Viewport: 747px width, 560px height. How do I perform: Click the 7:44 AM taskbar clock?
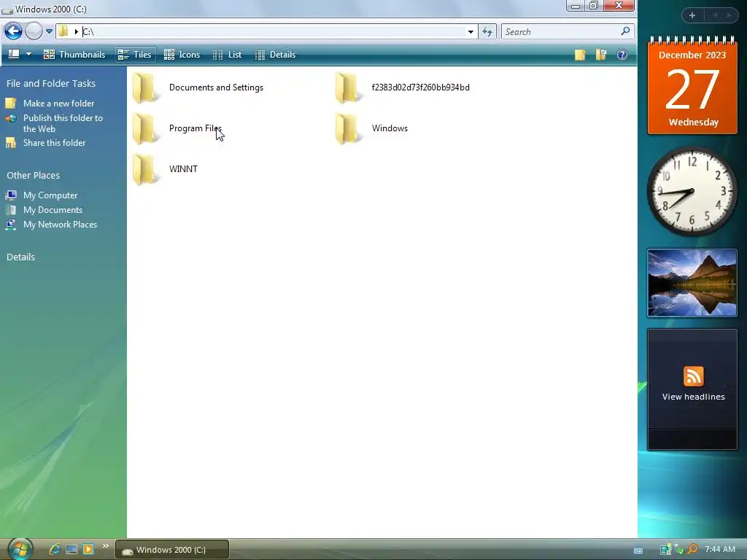720,549
